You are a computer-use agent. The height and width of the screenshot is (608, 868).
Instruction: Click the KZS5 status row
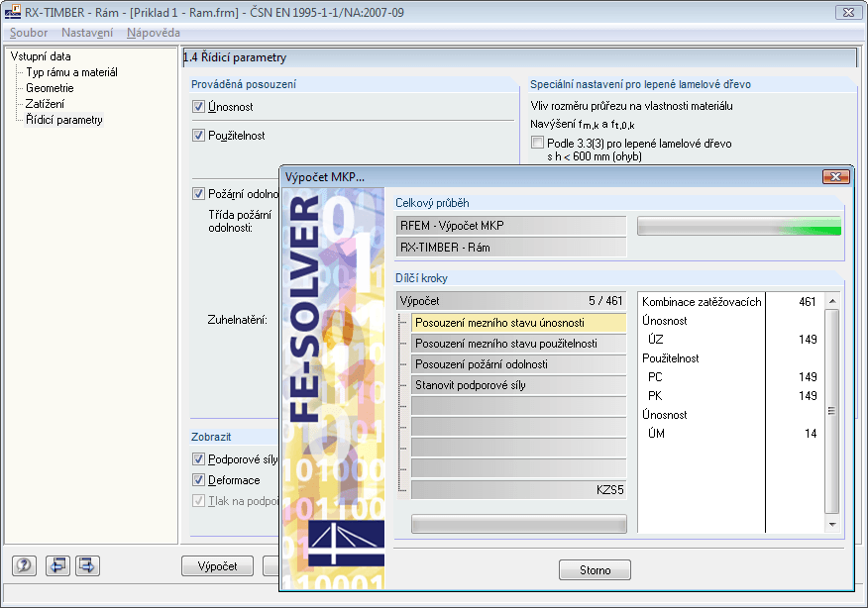[x=518, y=489]
